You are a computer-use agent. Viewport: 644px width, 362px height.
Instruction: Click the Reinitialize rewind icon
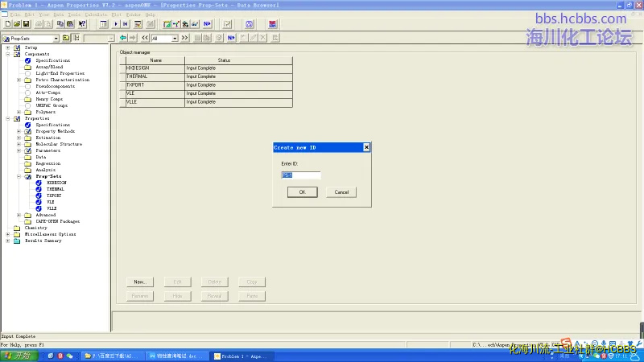[126, 24]
